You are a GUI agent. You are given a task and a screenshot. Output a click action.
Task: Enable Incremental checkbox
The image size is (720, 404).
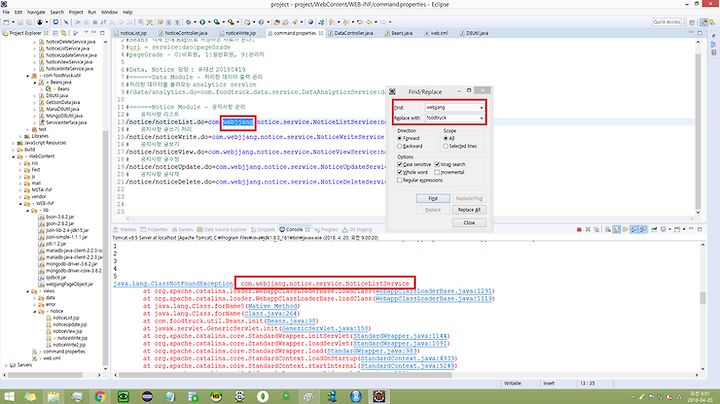coord(437,172)
